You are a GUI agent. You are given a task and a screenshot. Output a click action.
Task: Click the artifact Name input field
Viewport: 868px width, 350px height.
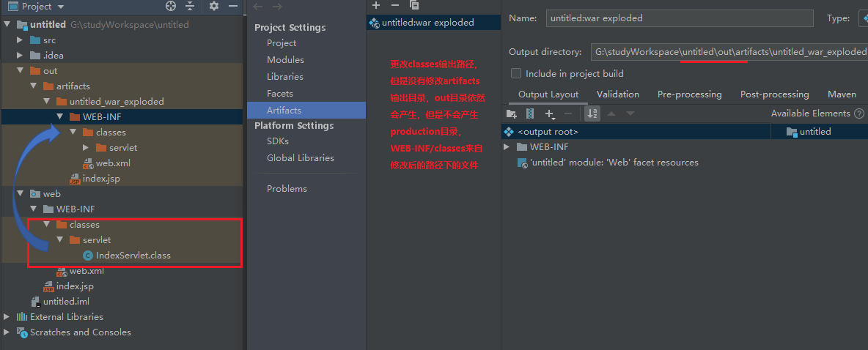(x=680, y=18)
